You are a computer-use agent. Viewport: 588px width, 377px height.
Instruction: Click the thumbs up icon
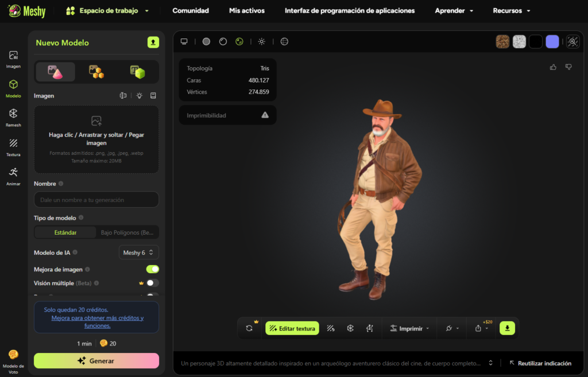click(x=553, y=67)
